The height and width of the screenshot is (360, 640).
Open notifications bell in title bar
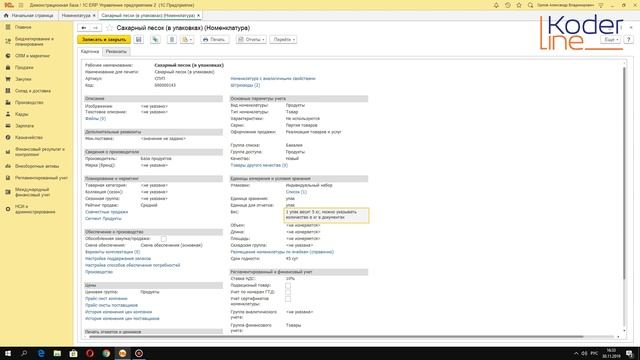496,5
